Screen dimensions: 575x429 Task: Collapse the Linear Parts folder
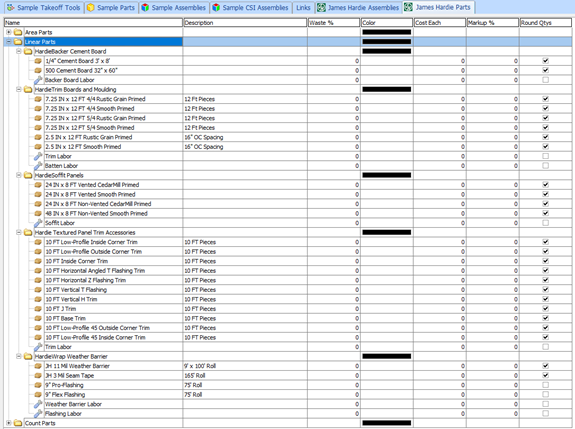(x=8, y=42)
